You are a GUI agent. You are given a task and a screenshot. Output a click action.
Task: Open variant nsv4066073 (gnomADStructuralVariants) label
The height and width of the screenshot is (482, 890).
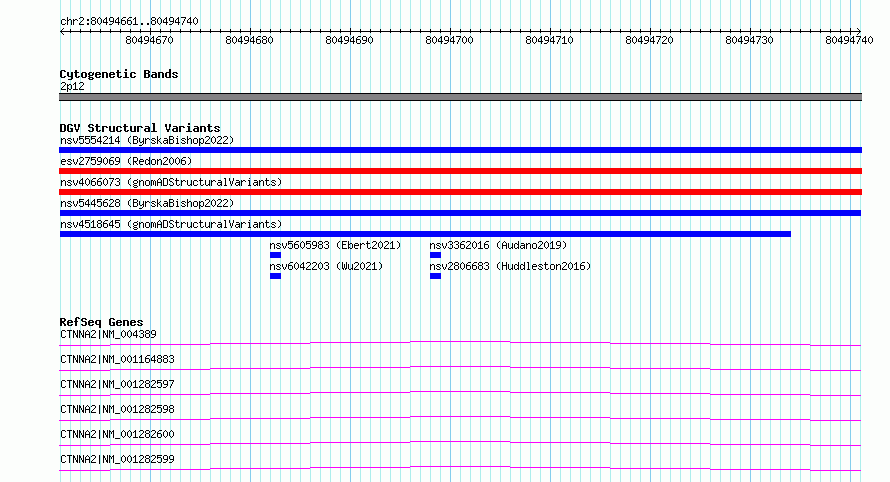(x=171, y=182)
